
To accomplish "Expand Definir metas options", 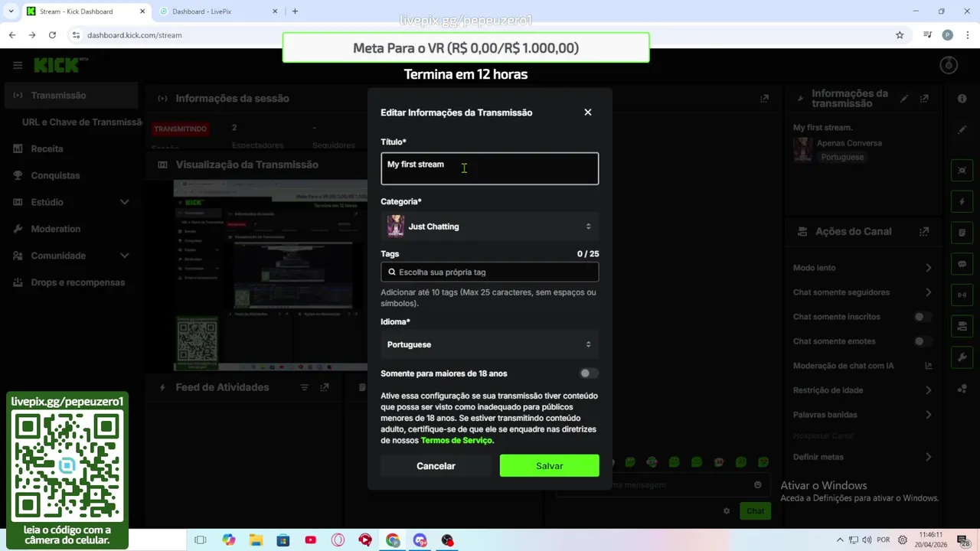I will click(928, 457).
